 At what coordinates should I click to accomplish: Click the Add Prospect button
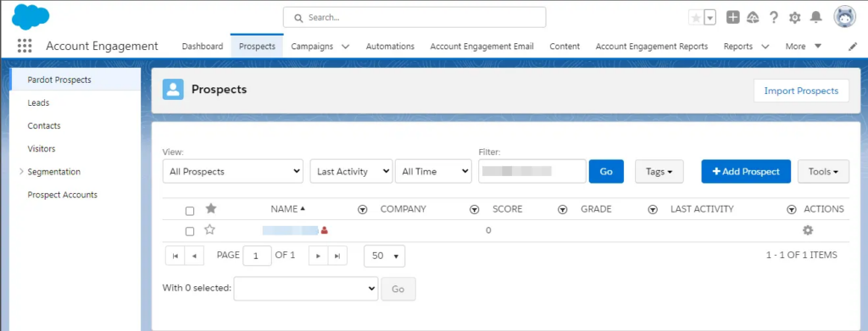(746, 171)
